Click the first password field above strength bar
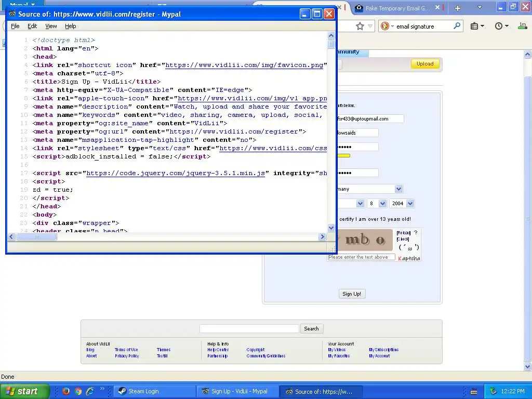 (357, 147)
